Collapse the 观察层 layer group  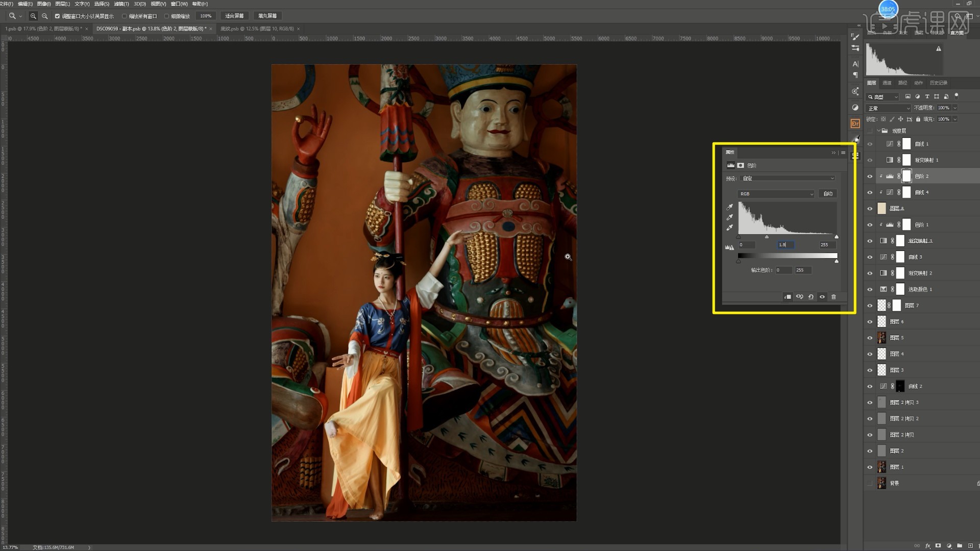click(878, 131)
